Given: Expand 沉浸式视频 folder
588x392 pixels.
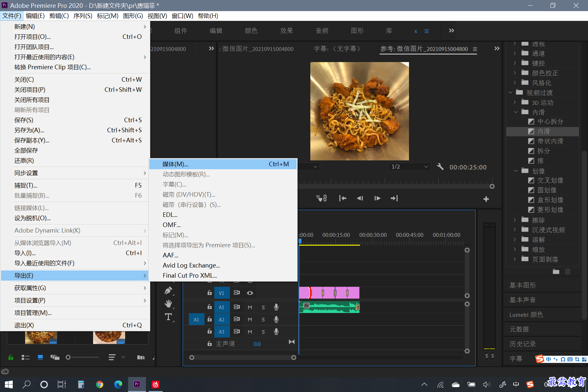Looking at the screenshot, I should tap(515, 230).
